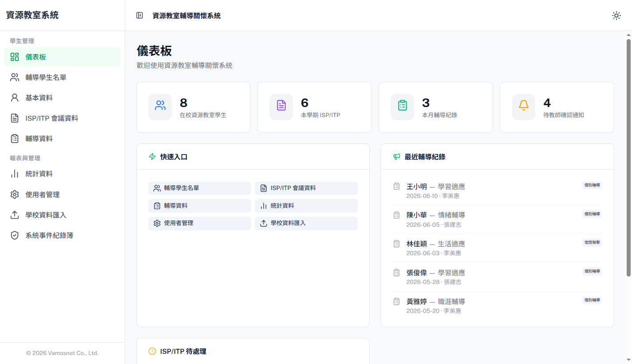Go to 輔導學生名單 in the sidebar
This screenshot has height=364, width=632.
point(62,77)
